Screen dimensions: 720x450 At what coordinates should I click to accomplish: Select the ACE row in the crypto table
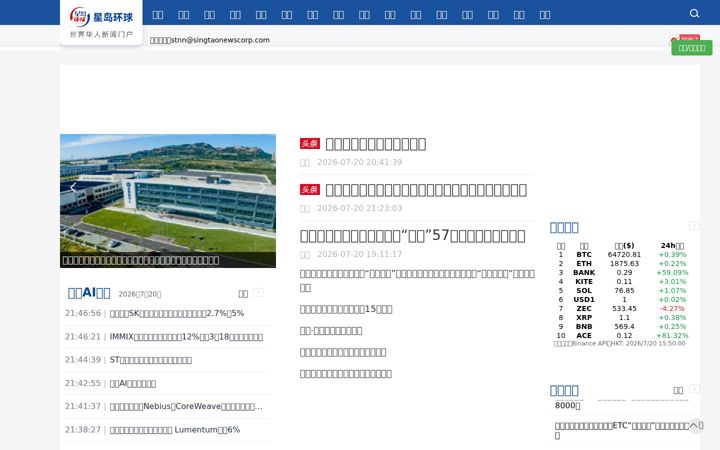coord(622,336)
